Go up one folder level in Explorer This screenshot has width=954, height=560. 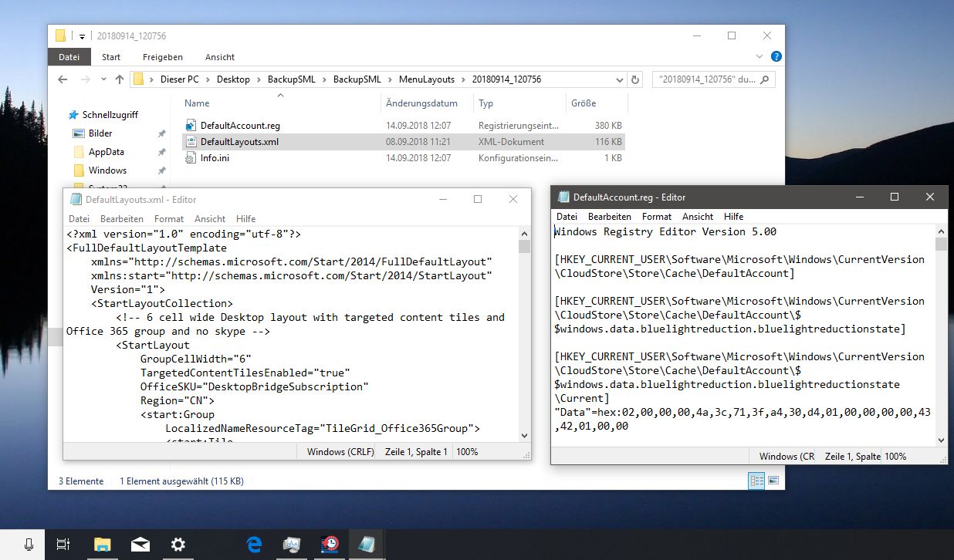pos(119,79)
